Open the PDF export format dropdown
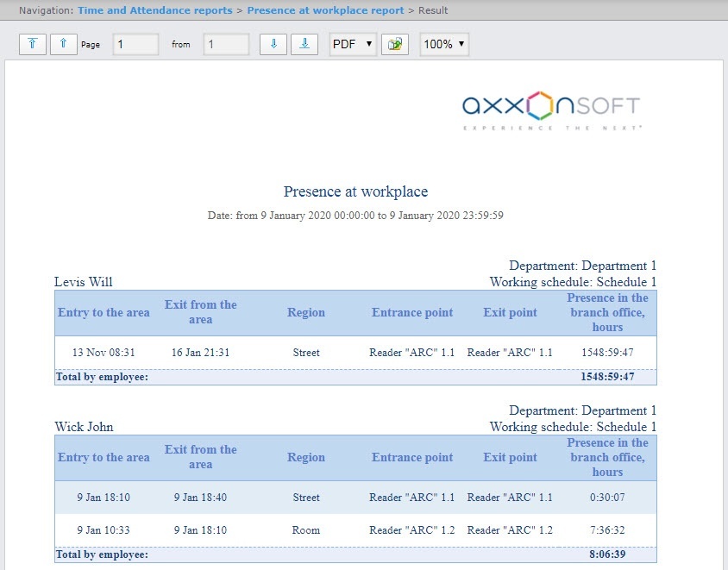The height and width of the screenshot is (570, 728). 353,44
